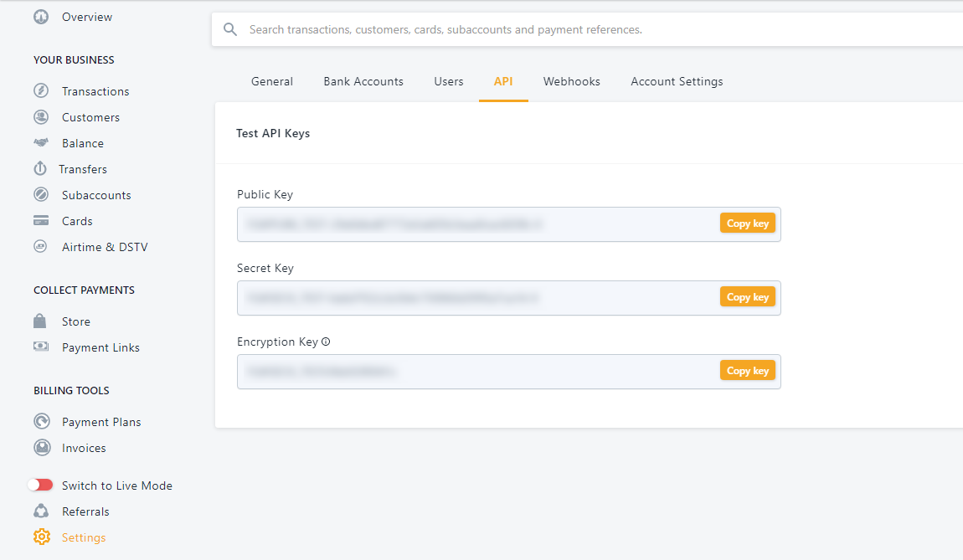Image resolution: width=963 pixels, height=560 pixels.
Task: Go to the Account Settings tab
Action: point(677,82)
